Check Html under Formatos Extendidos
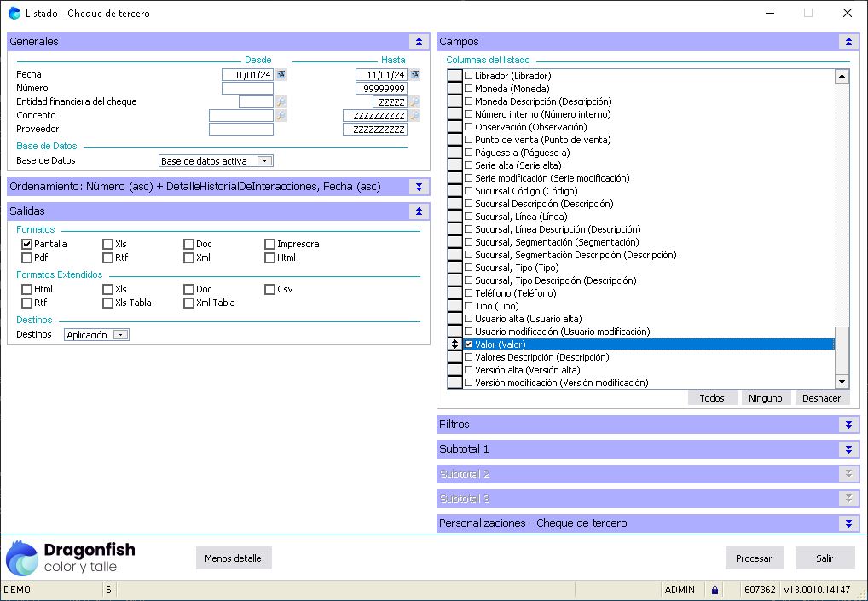This screenshot has width=868, height=601. click(x=26, y=290)
